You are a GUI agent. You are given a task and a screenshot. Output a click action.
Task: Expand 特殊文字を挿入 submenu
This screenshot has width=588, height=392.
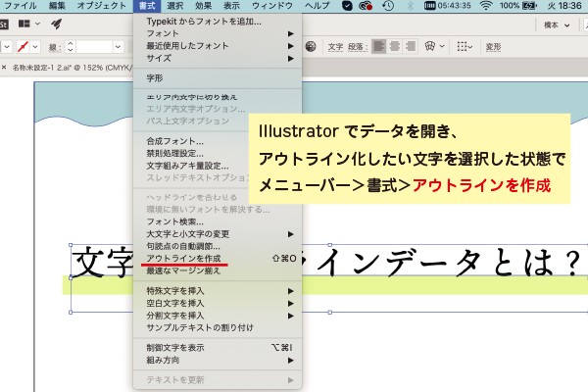click(x=218, y=291)
